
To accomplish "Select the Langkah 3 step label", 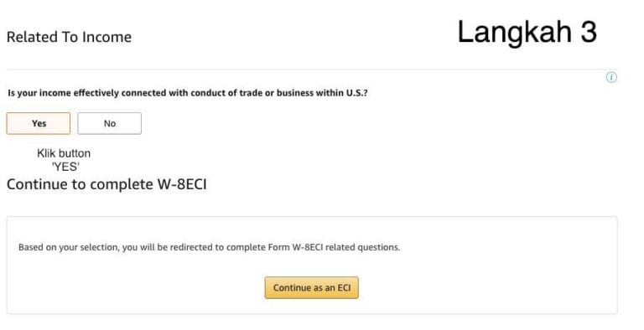I will (x=527, y=32).
